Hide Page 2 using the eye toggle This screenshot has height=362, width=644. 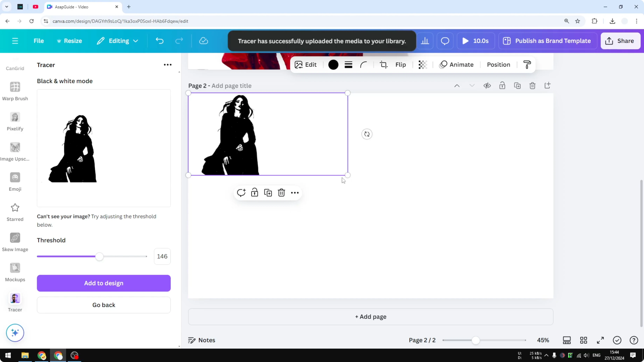point(487,86)
